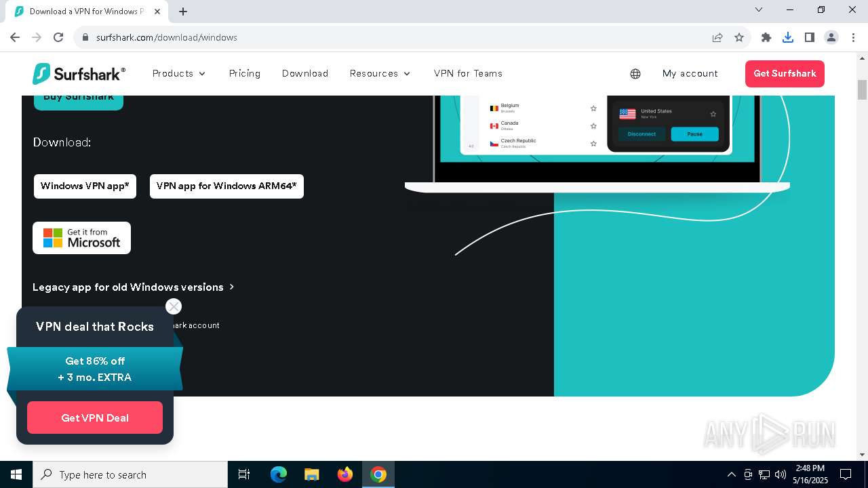
Task: Click the taskbar search box
Action: [x=130, y=474]
